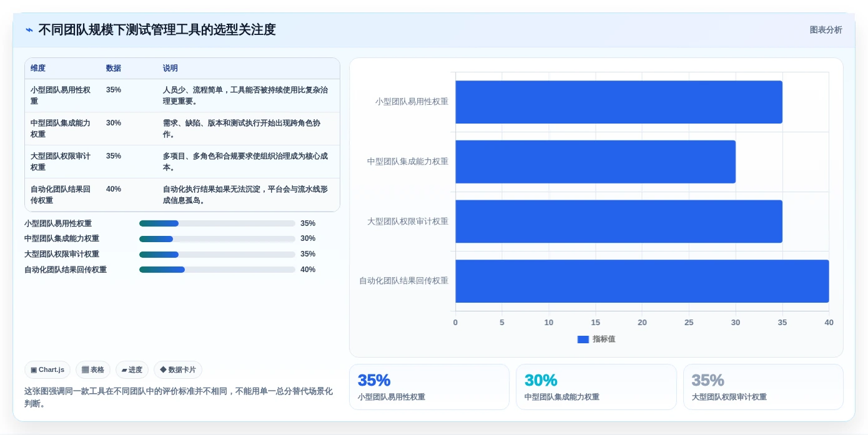Click the description starting with 多项目、多角色

(245, 162)
